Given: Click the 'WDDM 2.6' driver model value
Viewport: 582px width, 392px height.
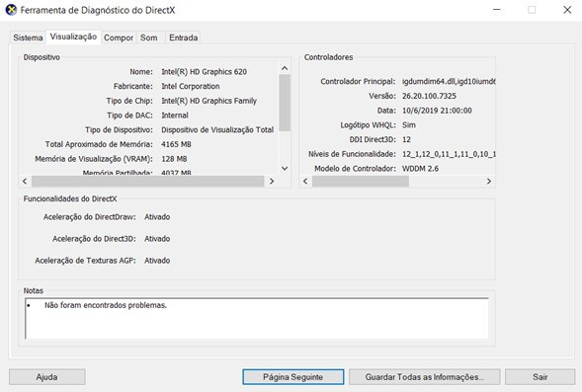Looking at the screenshot, I should 420,169.
